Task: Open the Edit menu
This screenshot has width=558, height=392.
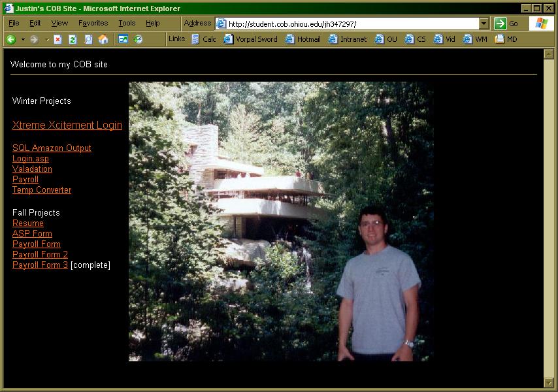Action: point(35,23)
